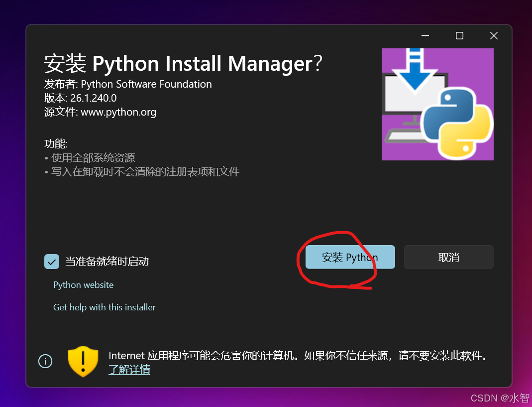Maximize the installer window
The height and width of the screenshot is (407, 532).
459,36
